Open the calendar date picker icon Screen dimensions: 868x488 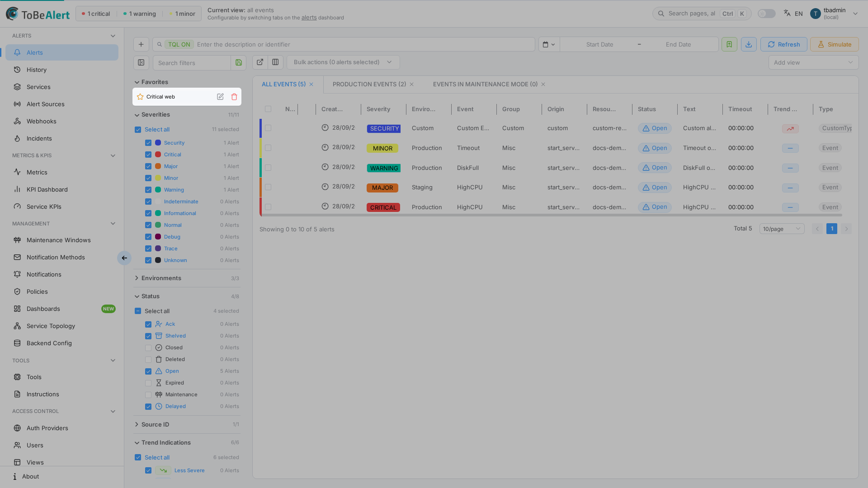(x=549, y=44)
